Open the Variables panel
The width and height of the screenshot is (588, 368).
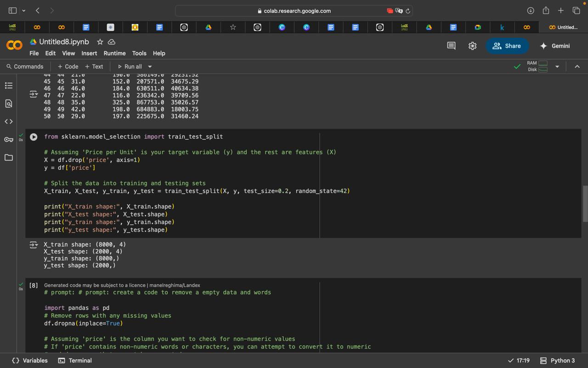[30, 361]
